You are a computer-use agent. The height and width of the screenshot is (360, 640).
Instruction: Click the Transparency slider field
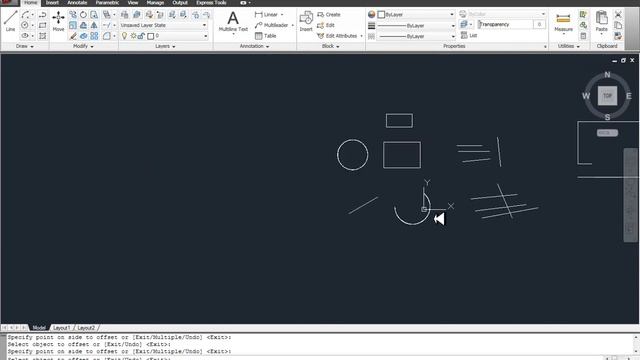(505, 24)
